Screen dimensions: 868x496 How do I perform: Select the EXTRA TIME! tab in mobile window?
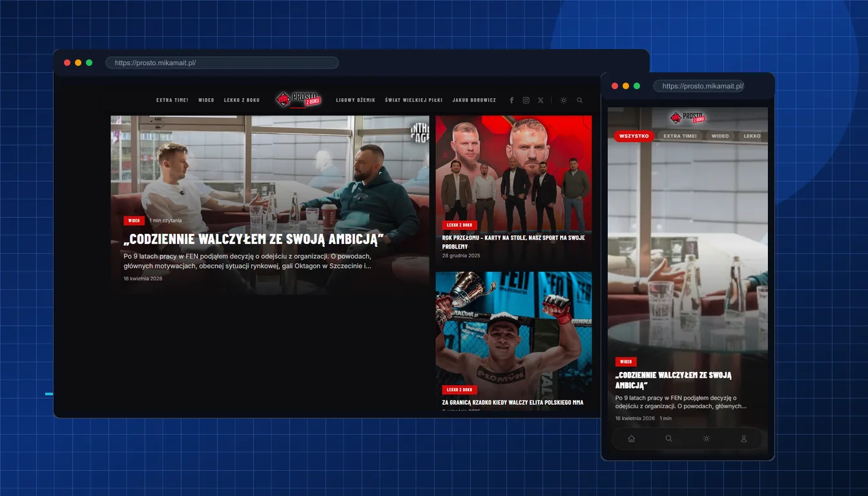(680, 136)
